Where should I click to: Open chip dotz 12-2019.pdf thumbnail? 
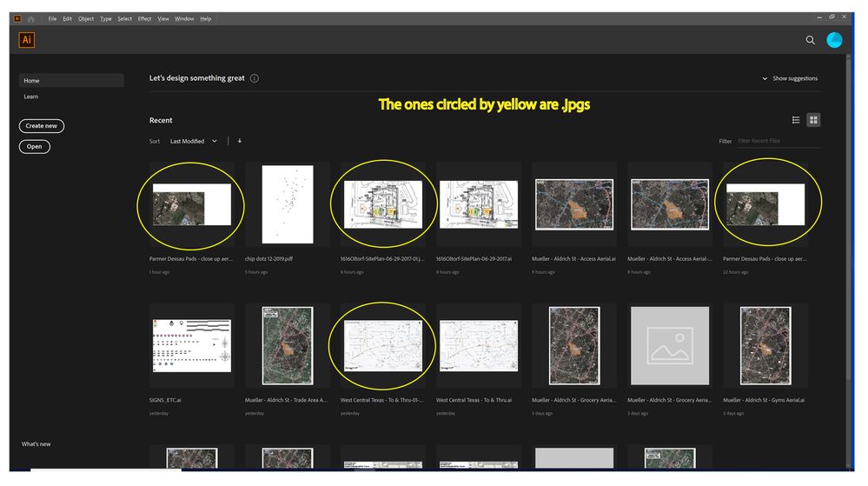pyautogui.click(x=288, y=204)
